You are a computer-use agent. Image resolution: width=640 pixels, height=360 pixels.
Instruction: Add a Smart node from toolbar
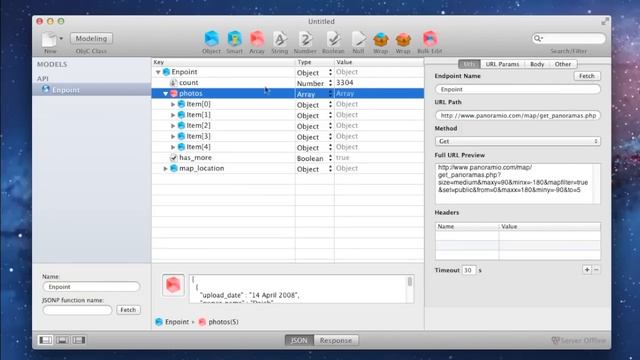tap(235, 39)
